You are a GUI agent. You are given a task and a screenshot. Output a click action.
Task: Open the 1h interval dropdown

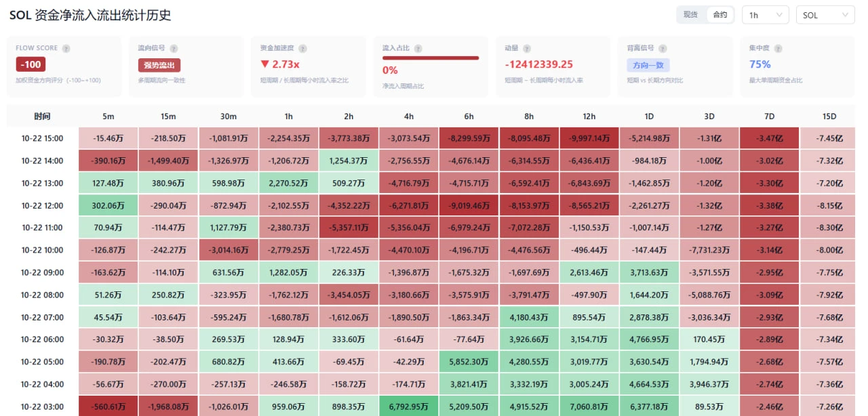(x=766, y=15)
